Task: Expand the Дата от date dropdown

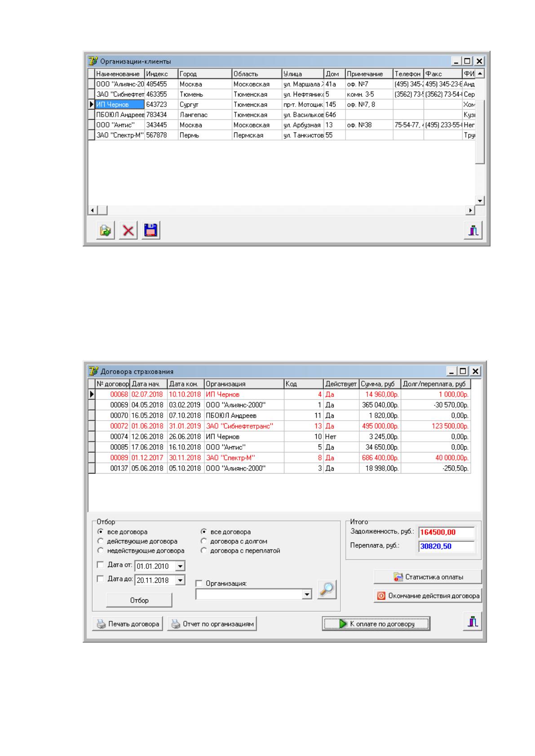Action: pyautogui.click(x=180, y=567)
